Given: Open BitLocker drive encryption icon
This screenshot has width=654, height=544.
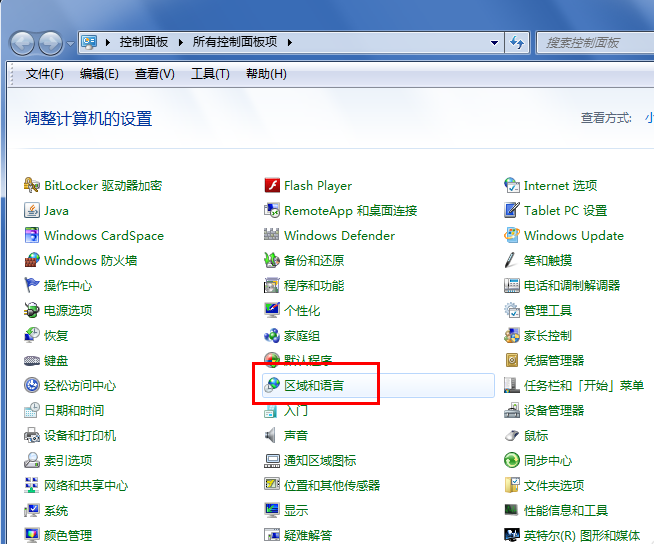Looking at the screenshot, I should point(32,185).
